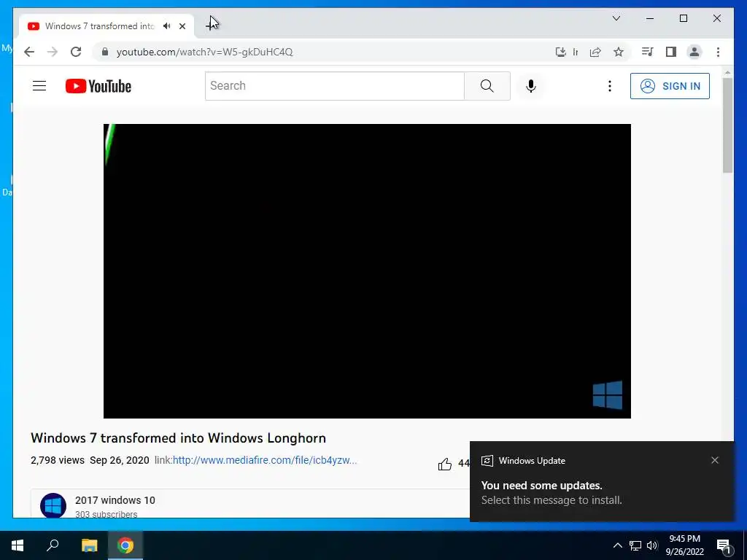Click the Windows Update notification icon
Viewport: 747px width, 560px height.
point(487,461)
